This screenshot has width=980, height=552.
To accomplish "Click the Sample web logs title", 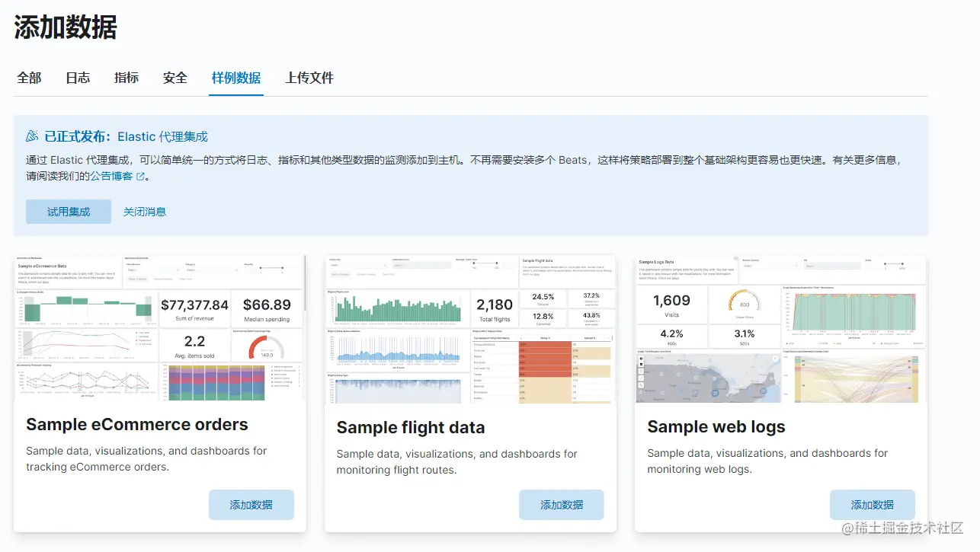I will coord(716,426).
